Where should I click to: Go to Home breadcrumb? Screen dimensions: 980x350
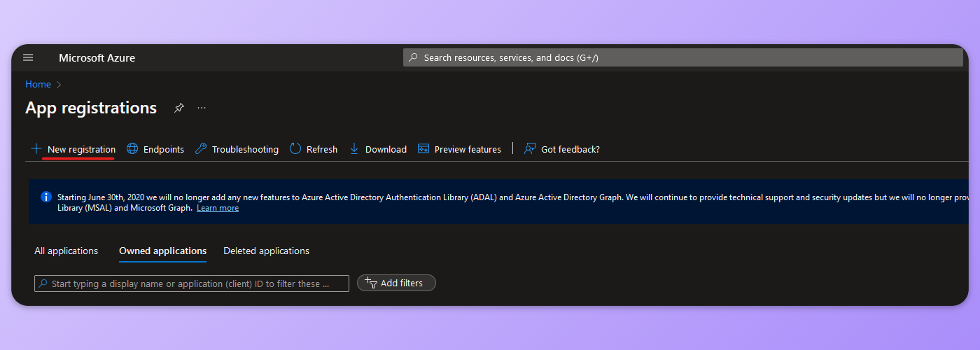38,84
